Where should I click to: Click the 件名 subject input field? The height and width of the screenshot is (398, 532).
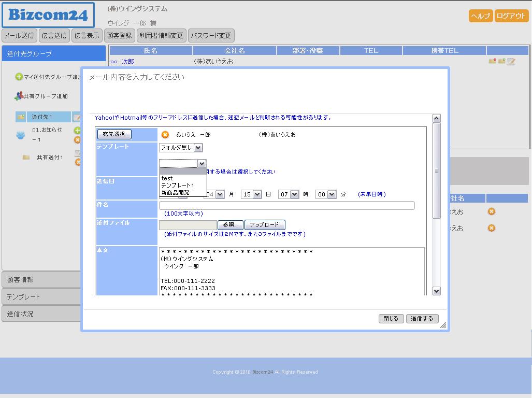(x=286, y=206)
